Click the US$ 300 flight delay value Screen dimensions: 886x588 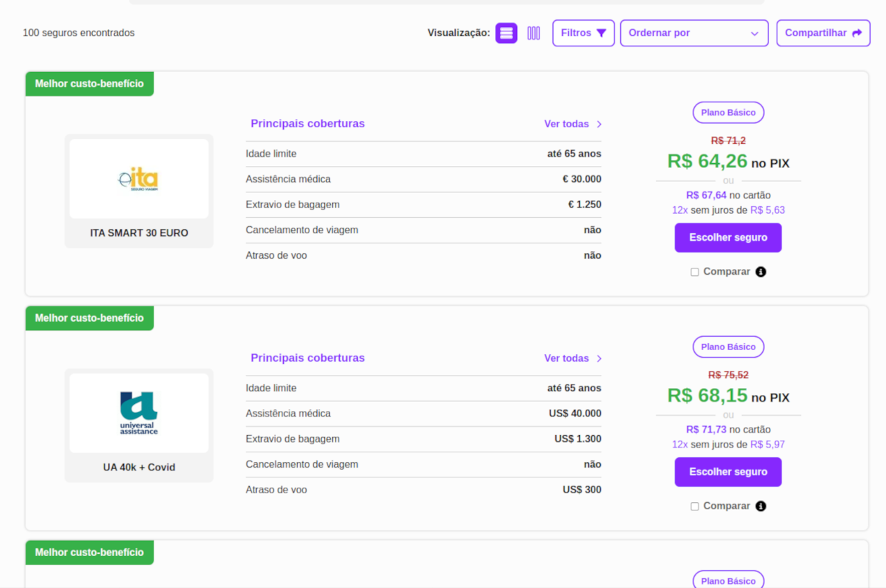[582, 490]
